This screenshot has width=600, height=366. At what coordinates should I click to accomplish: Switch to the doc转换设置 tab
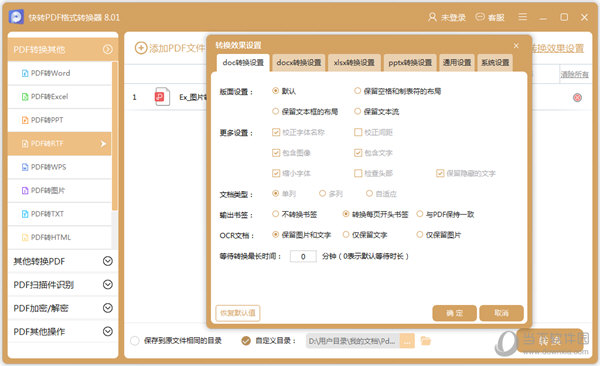(243, 62)
